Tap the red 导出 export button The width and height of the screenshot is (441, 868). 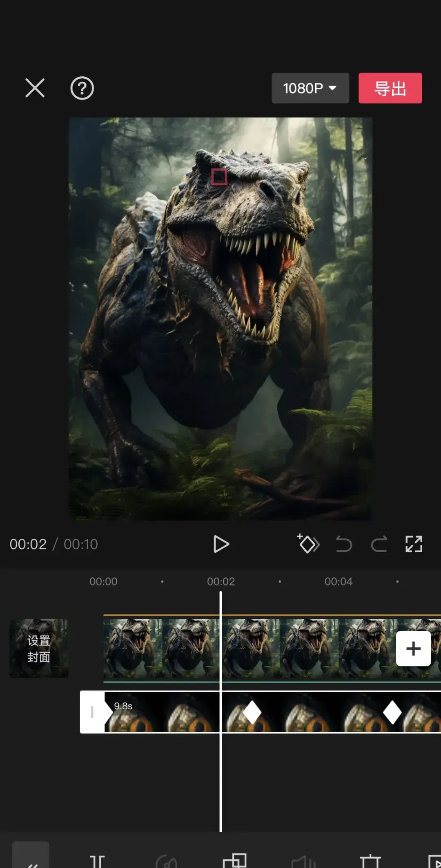pyautogui.click(x=390, y=88)
